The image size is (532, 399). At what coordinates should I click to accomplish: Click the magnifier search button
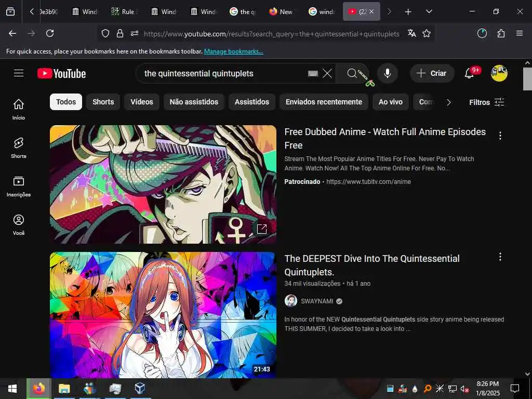[352, 73]
